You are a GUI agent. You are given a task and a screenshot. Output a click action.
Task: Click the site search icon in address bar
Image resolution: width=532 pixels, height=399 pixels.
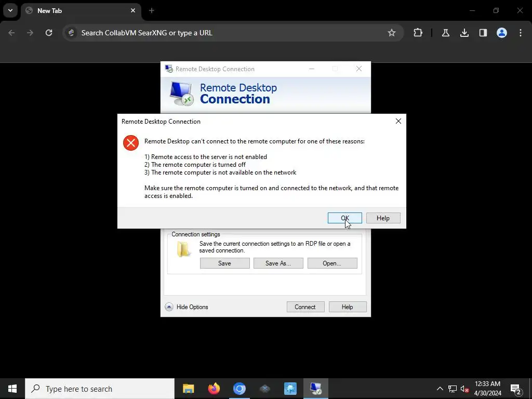pyautogui.click(x=71, y=33)
